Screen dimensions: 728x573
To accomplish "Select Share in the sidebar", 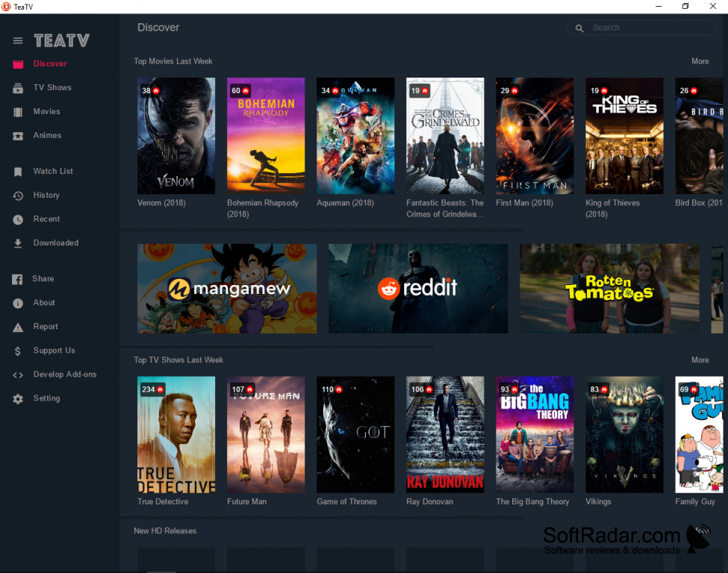I will (x=43, y=278).
